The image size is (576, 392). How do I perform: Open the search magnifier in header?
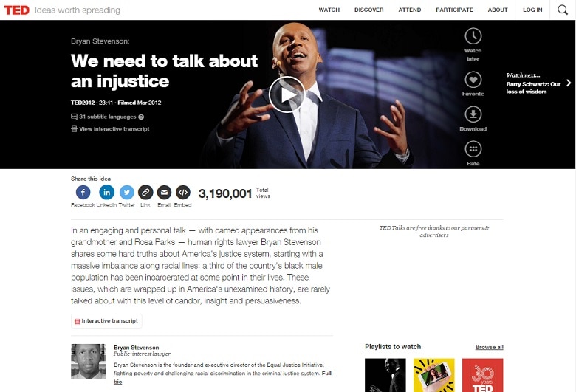point(563,10)
